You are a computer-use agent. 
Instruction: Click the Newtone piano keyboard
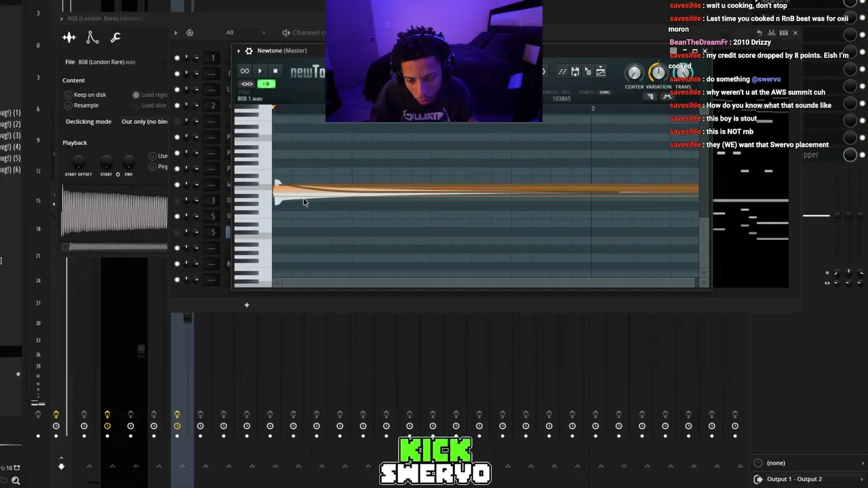point(253,197)
